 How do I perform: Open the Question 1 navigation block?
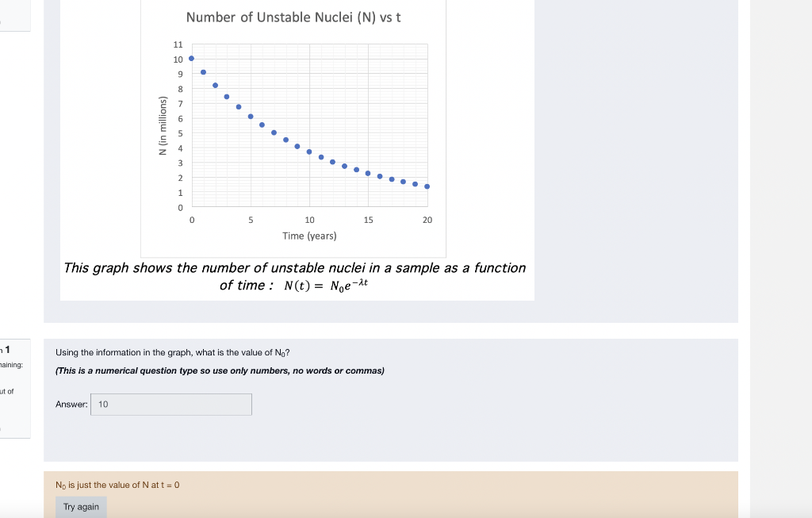tap(6, 349)
